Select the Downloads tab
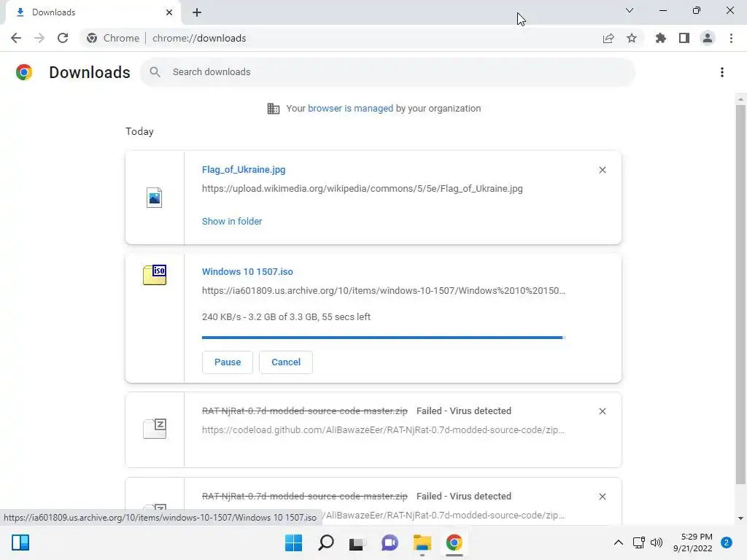747x560 pixels. [x=93, y=12]
